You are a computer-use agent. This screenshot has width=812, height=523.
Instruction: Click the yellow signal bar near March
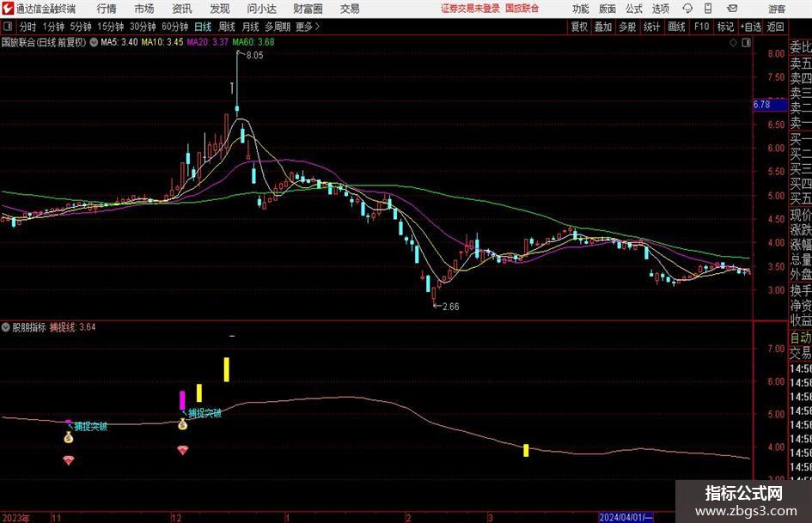pyautogui.click(x=526, y=451)
